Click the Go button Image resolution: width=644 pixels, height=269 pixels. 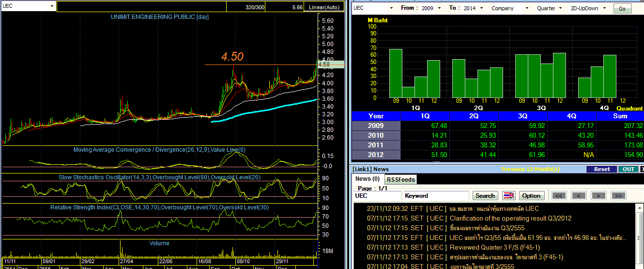pyautogui.click(x=622, y=9)
